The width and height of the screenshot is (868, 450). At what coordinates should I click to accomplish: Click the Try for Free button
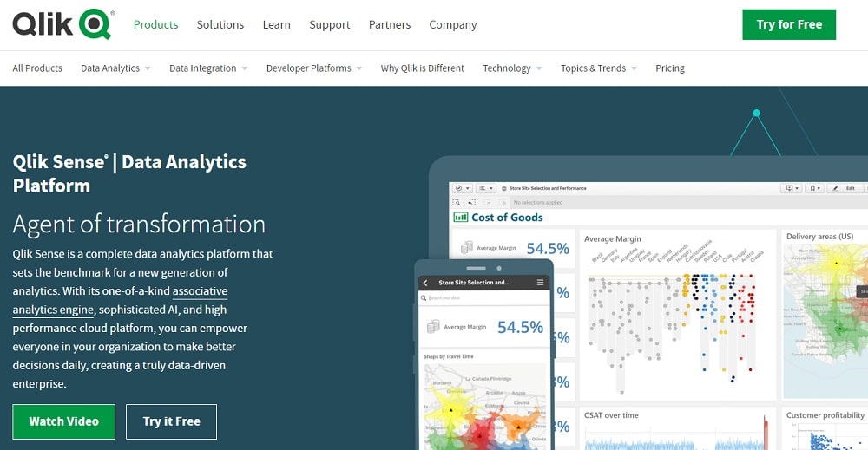pos(789,24)
